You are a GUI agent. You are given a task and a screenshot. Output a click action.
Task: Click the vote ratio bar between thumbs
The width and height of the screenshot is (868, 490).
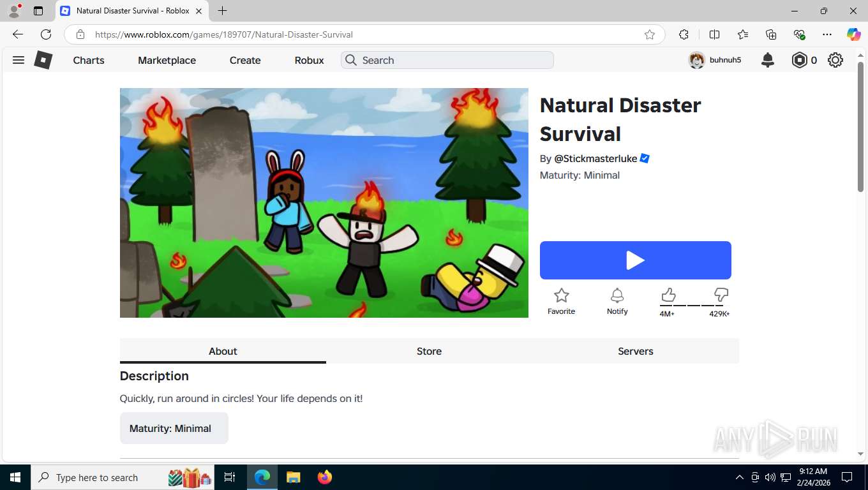click(x=694, y=305)
